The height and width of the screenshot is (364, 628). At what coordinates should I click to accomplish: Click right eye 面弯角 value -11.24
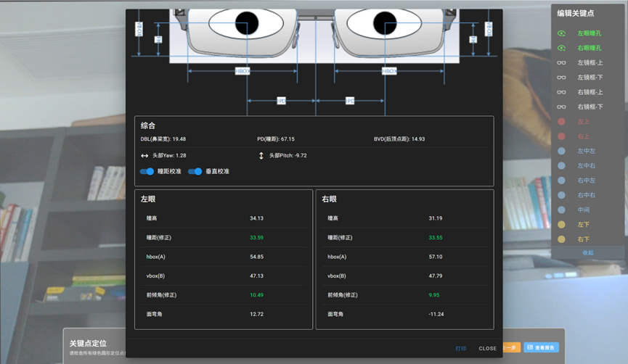tap(436, 315)
